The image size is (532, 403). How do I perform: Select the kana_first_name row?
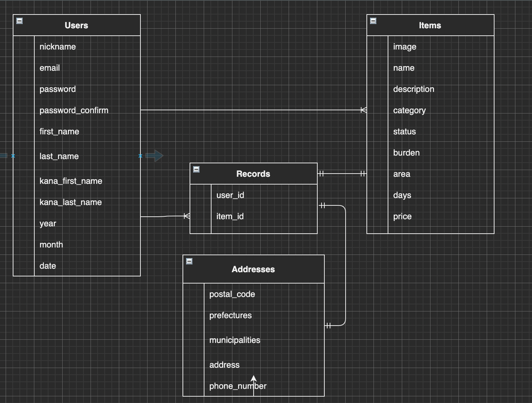(77, 181)
